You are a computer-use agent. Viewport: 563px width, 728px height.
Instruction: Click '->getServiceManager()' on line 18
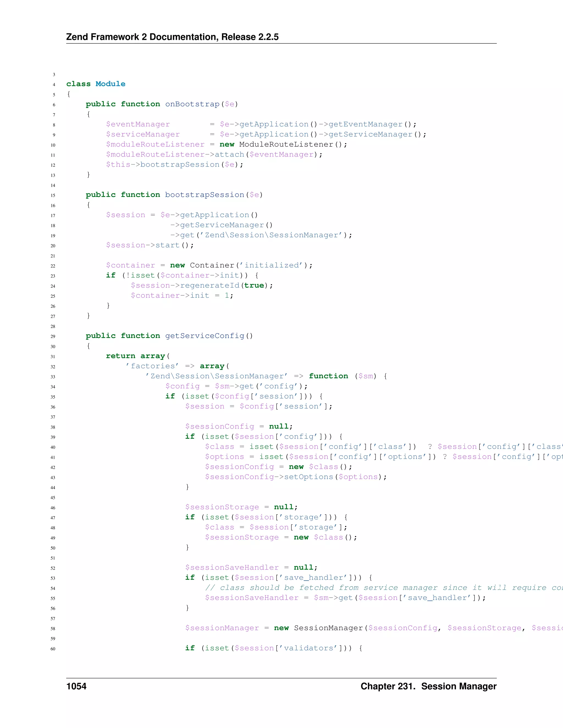point(222,225)
